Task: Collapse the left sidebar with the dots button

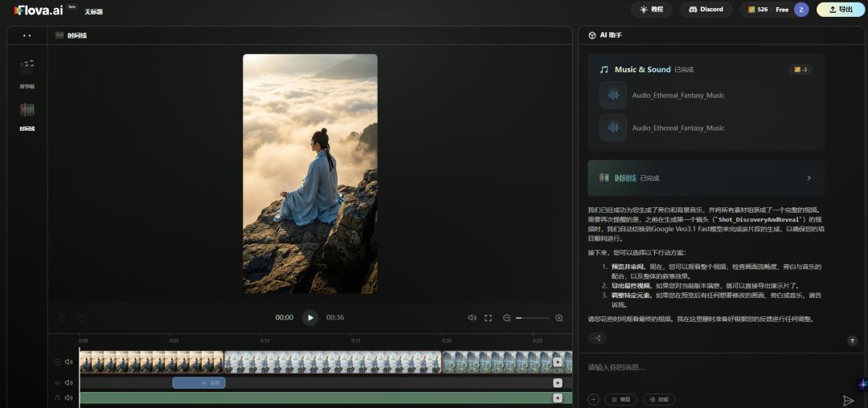Action: tap(27, 35)
